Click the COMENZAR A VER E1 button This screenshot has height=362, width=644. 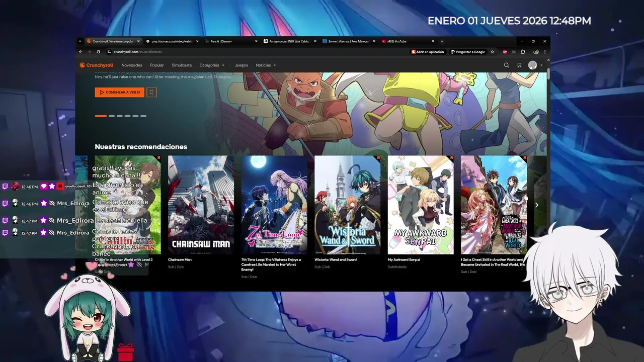[x=120, y=93]
